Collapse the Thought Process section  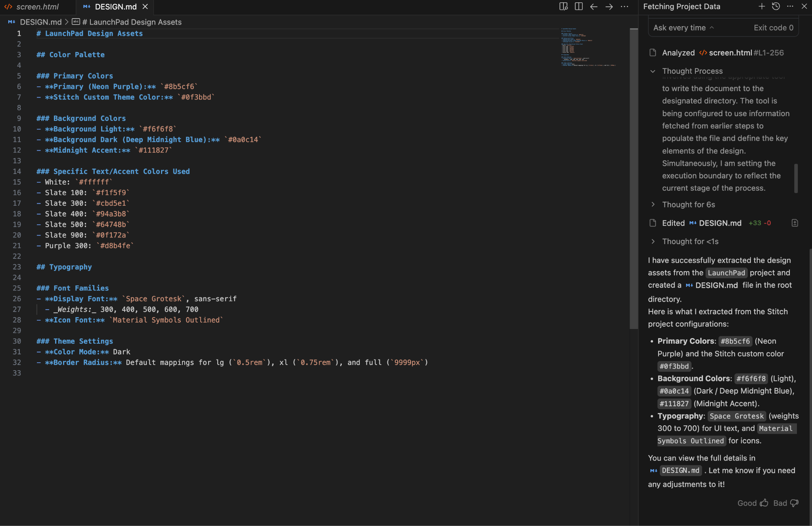click(x=653, y=71)
